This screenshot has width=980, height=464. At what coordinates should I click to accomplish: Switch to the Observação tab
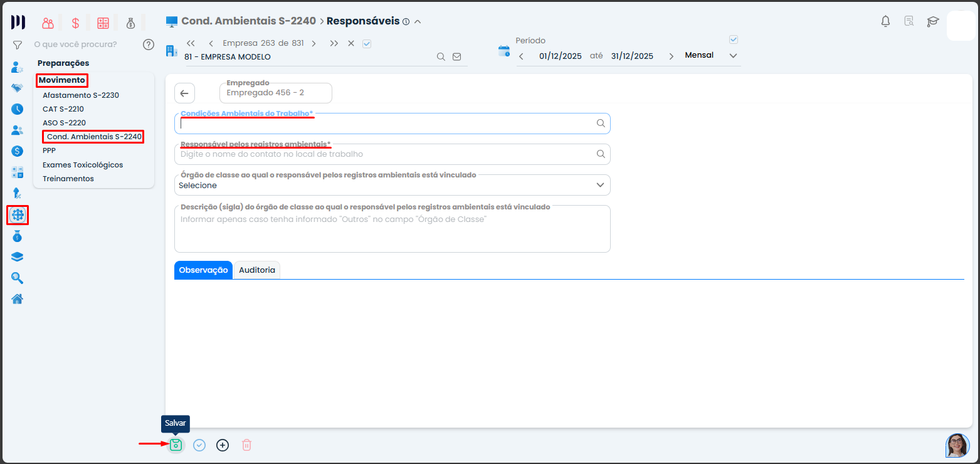tap(203, 270)
